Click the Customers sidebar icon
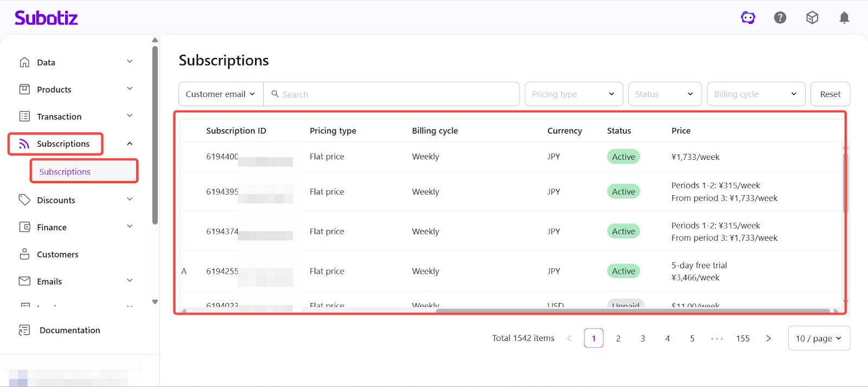 [24, 254]
